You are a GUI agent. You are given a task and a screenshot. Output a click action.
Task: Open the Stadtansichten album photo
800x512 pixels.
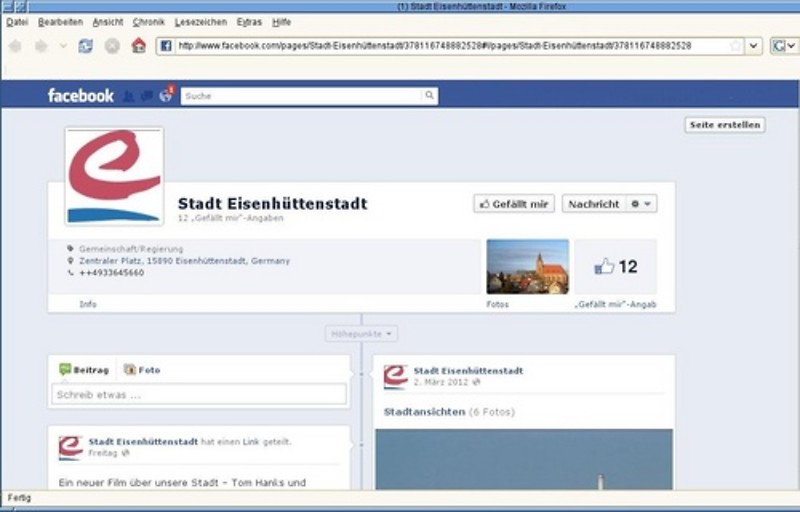524,459
